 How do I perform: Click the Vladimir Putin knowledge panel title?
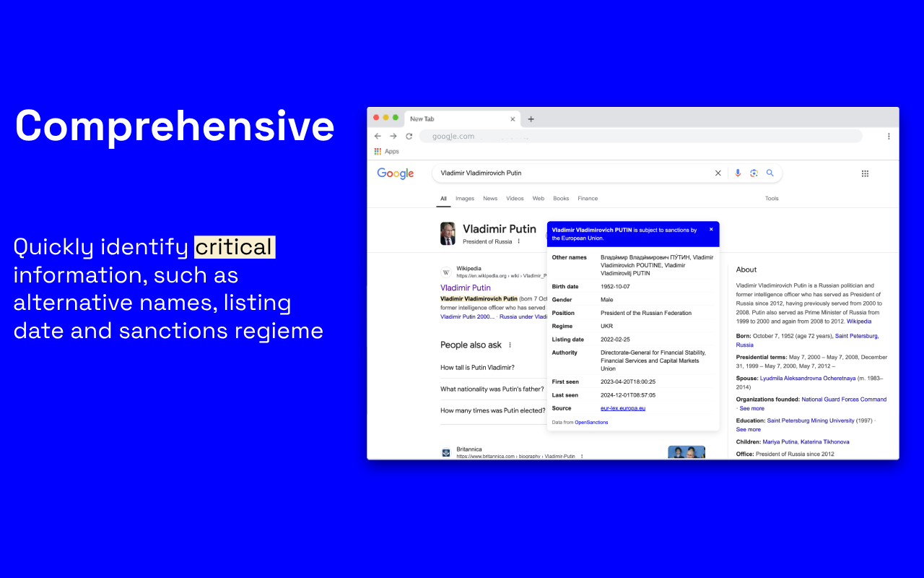[x=500, y=229]
